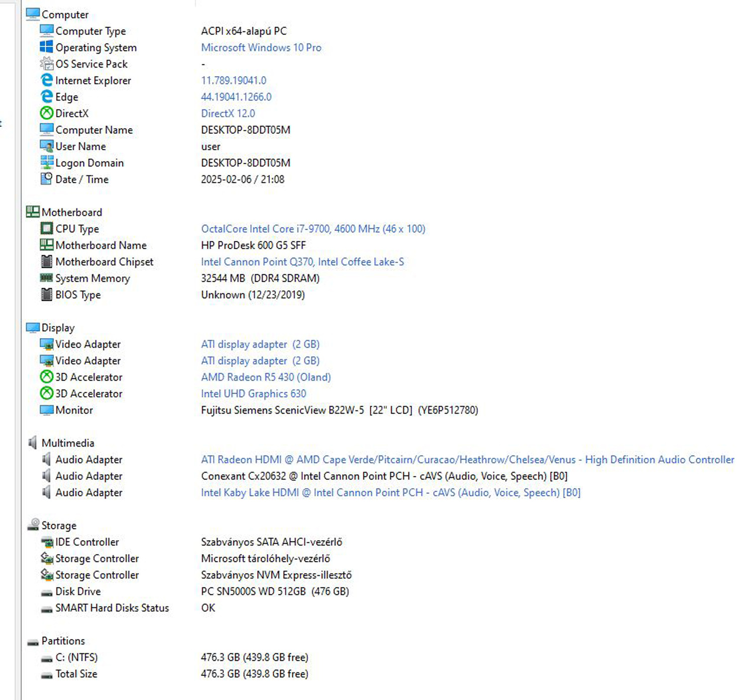Select the Szabványos NVM Express-illesztő value
Viewport: 742px width, 700px height.
276,575
